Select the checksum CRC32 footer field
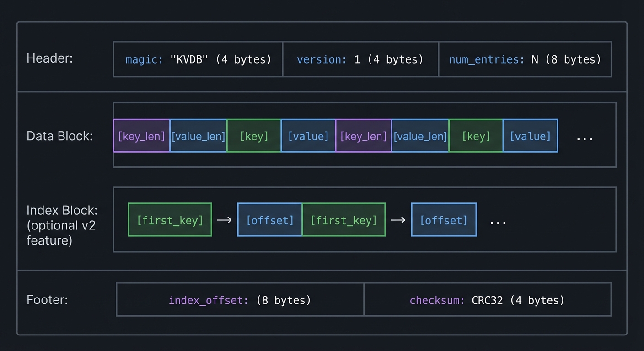The height and width of the screenshot is (351, 644). (x=487, y=300)
